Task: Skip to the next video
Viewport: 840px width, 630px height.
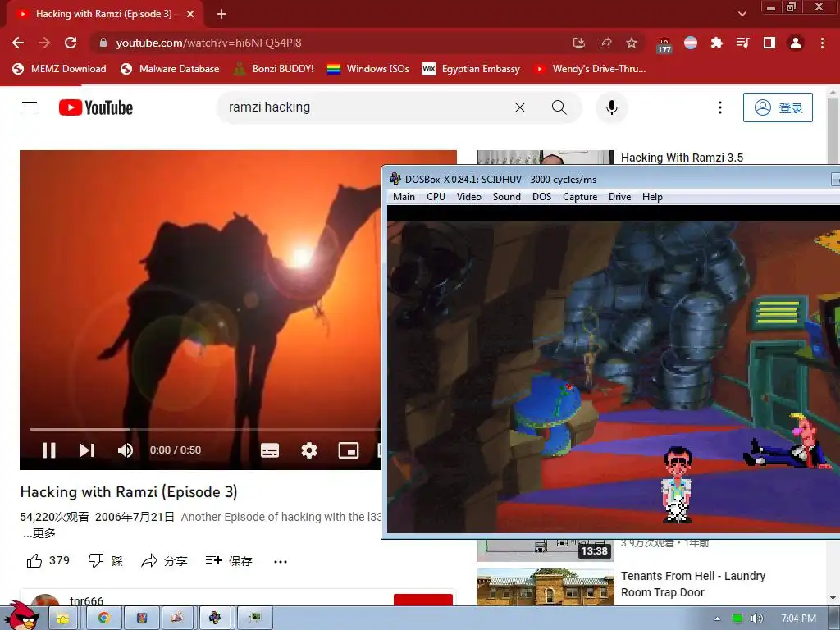Action: [87, 450]
